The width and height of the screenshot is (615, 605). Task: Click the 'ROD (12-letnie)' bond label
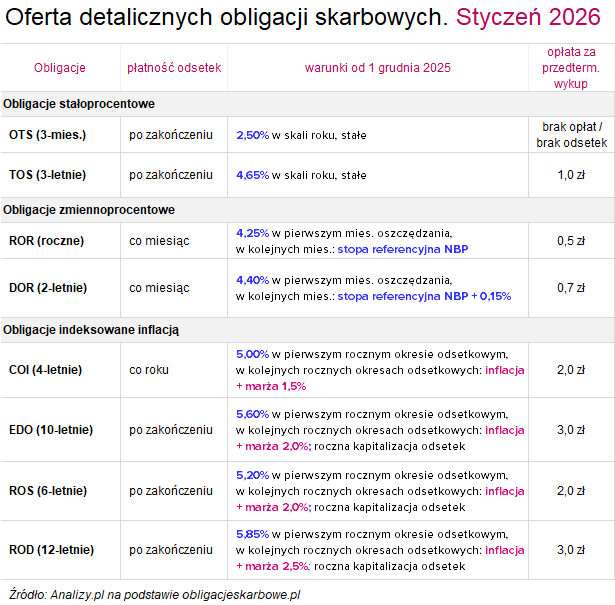click(x=50, y=549)
